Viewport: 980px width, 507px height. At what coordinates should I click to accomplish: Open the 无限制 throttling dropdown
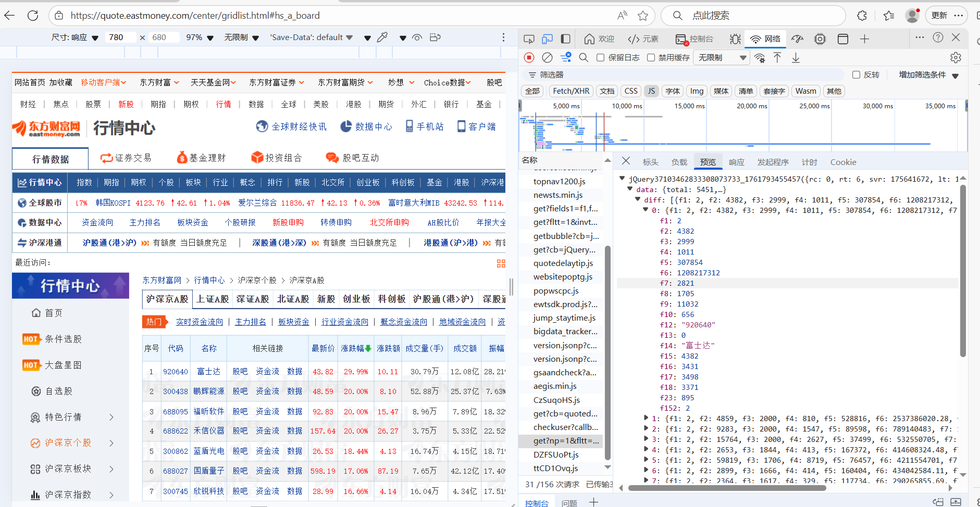(722, 57)
